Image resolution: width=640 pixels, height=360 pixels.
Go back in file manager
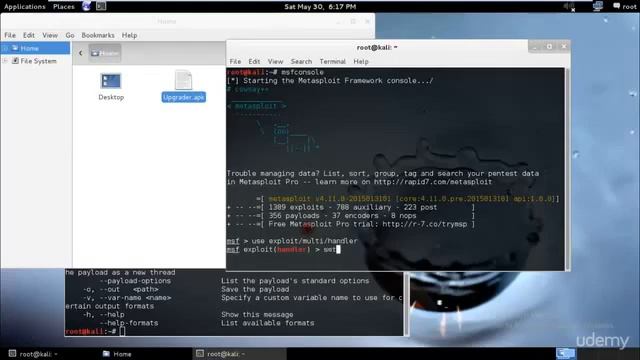click(x=80, y=53)
